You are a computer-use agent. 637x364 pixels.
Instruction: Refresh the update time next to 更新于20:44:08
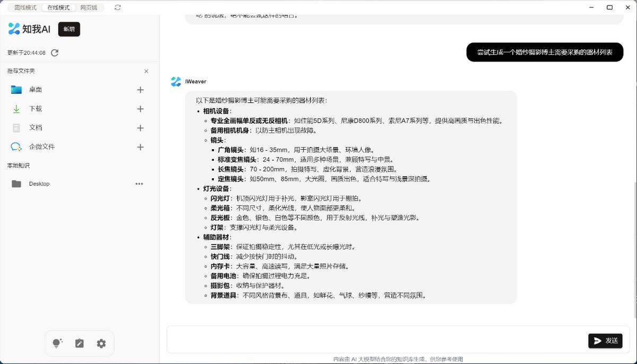[55, 53]
